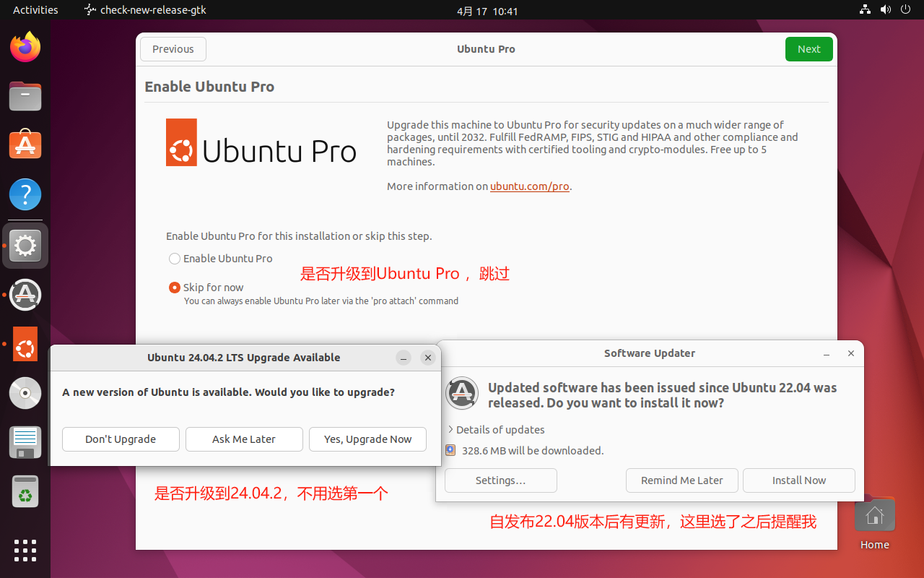The width and height of the screenshot is (924, 578).
Task: Select the active Settings gear icon
Action: [x=25, y=246]
